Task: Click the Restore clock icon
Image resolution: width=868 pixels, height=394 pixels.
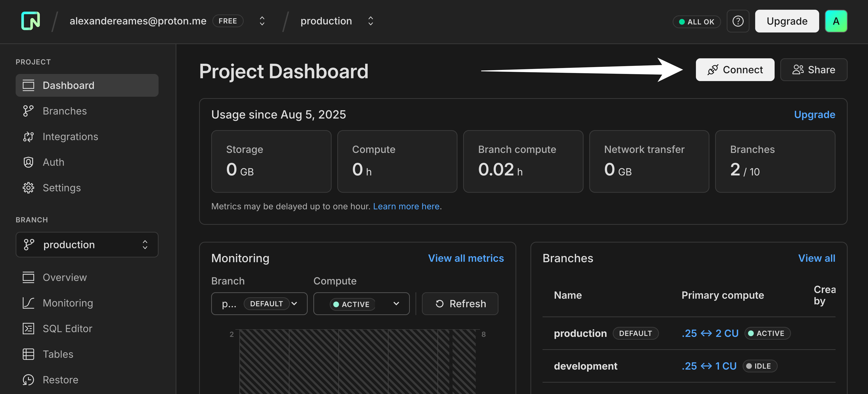Action: tap(28, 380)
